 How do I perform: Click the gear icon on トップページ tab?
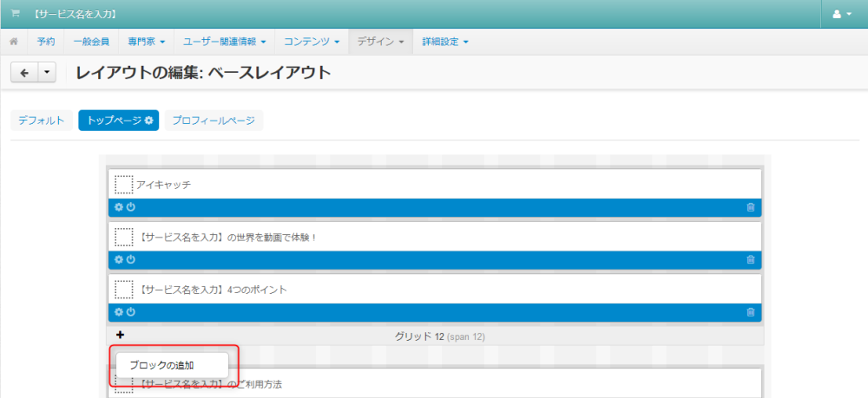[148, 121]
